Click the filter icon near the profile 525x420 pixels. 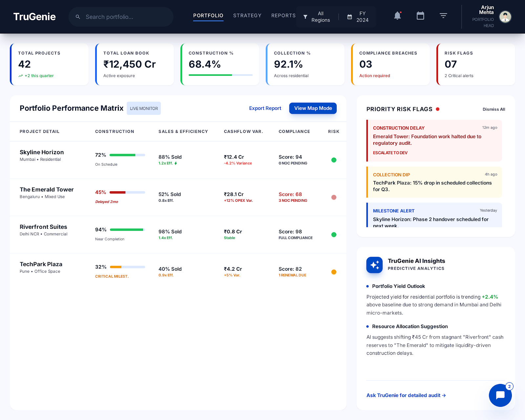point(443,15)
